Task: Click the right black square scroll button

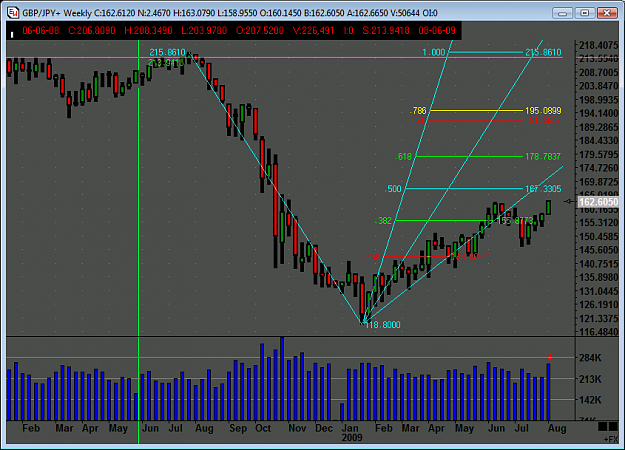Action: point(613,426)
